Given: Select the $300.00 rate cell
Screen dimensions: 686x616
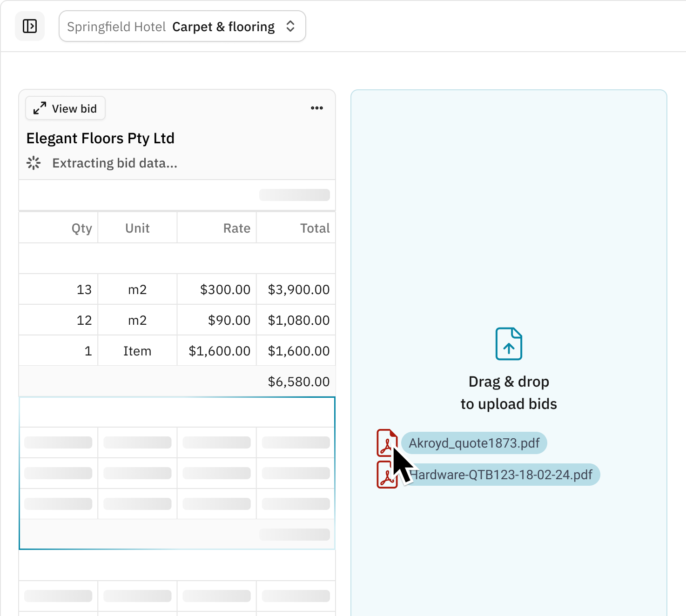Looking at the screenshot, I should coord(225,289).
